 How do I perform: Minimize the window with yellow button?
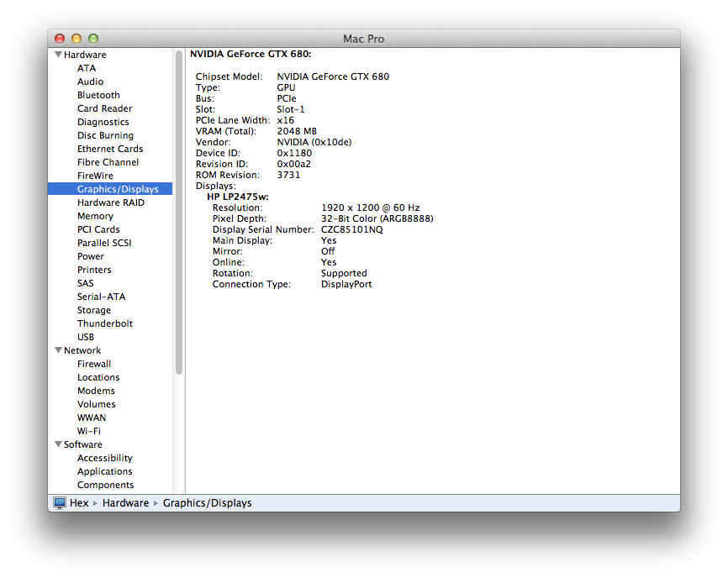76,39
